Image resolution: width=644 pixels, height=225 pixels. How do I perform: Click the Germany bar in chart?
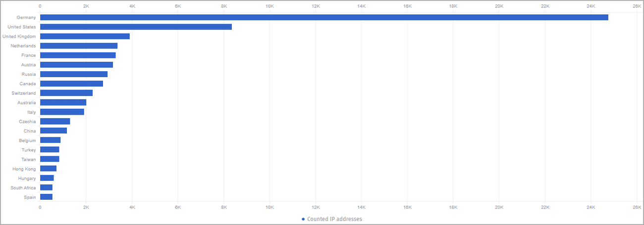tap(324, 17)
